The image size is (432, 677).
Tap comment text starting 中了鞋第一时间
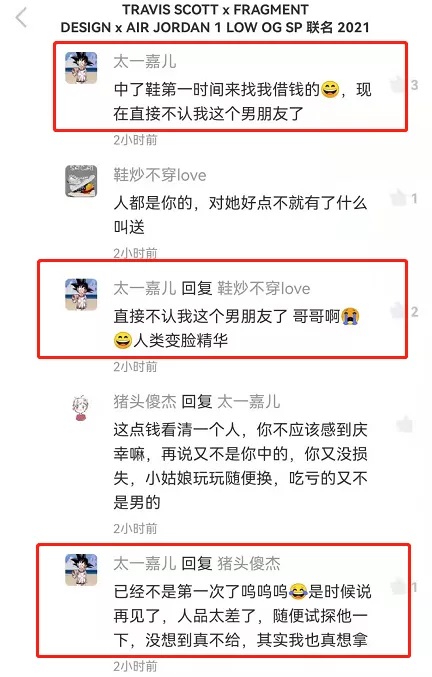point(242,101)
